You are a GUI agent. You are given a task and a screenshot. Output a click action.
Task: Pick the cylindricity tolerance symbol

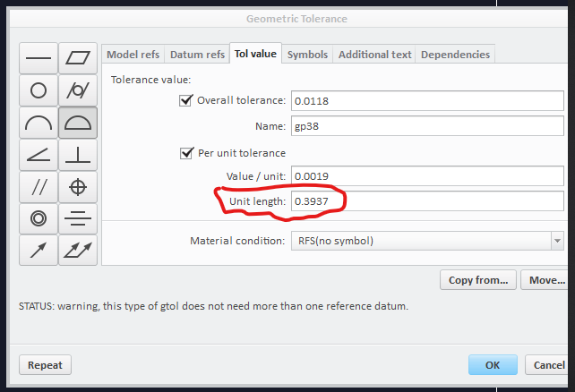point(78,89)
